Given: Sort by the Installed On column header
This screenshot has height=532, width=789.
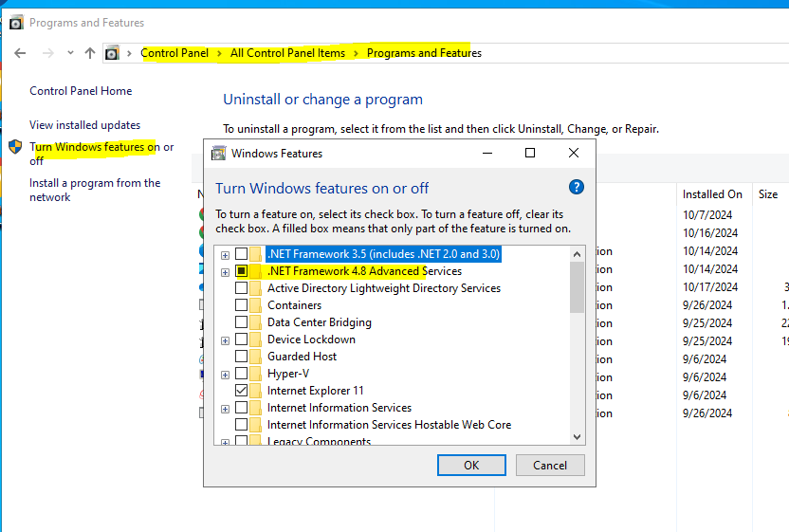Looking at the screenshot, I should 712,194.
